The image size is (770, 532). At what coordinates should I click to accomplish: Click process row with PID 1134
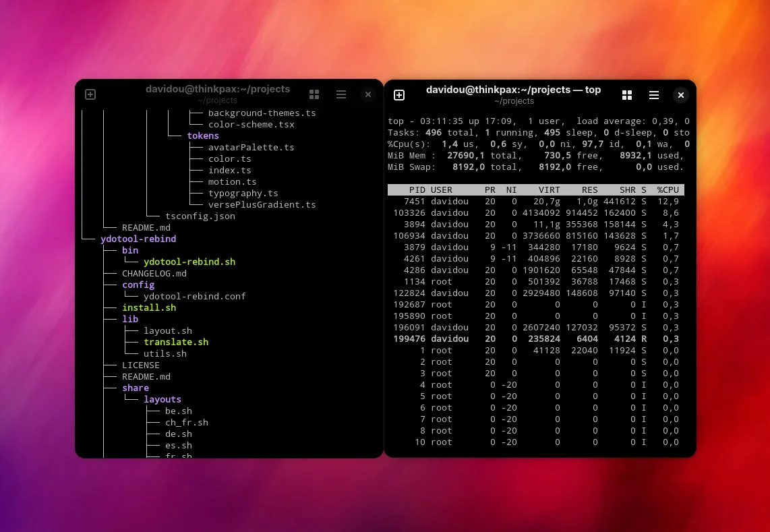[x=536, y=281]
